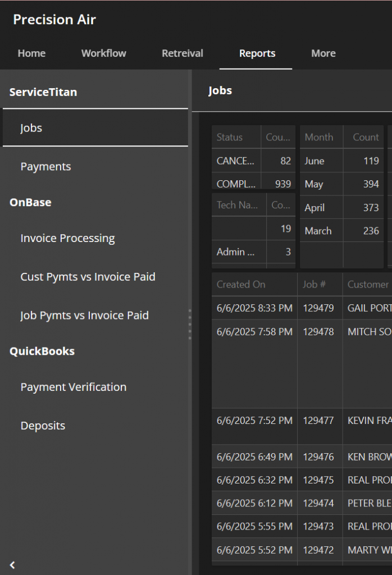Sort by the Customer column header
The width and height of the screenshot is (392, 575).
367,284
